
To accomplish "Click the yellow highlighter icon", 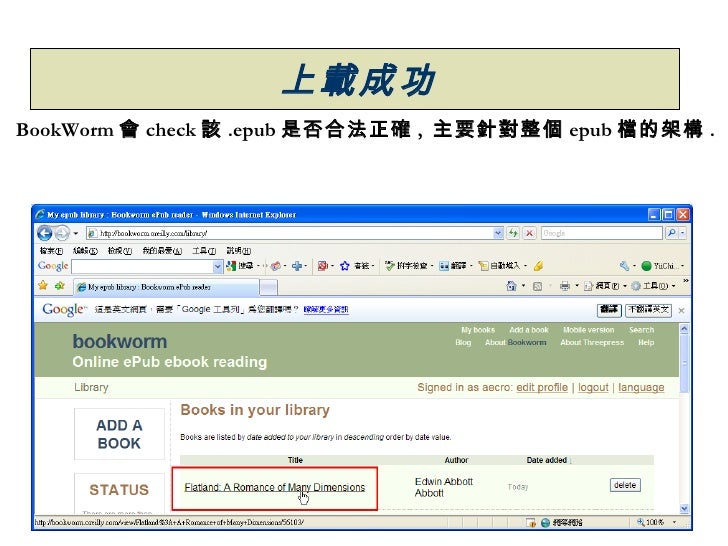I will pyautogui.click(x=538, y=266).
